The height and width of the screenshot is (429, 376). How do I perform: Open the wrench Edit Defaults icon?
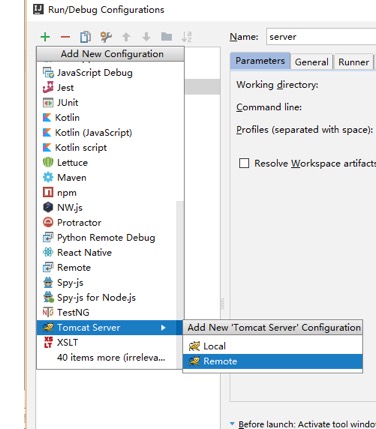point(106,37)
